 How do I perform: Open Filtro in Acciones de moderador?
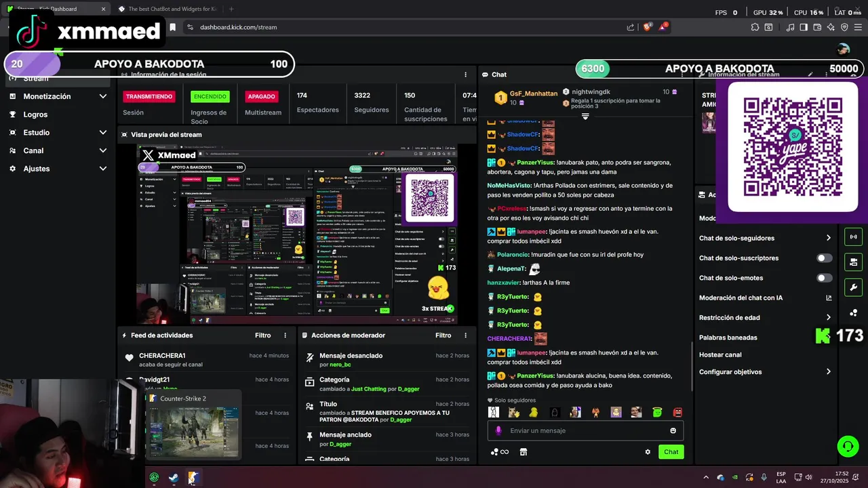(x=443, y=335)
